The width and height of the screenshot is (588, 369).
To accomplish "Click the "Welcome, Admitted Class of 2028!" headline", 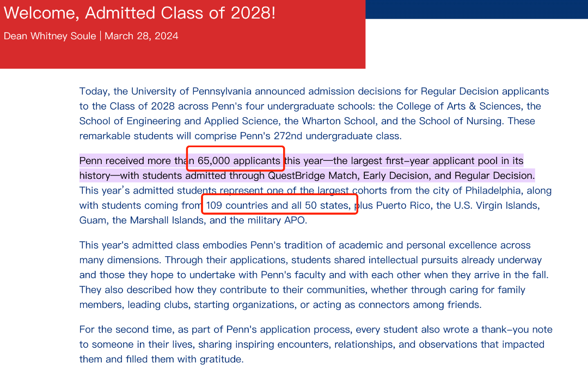I will coord(139,13).
